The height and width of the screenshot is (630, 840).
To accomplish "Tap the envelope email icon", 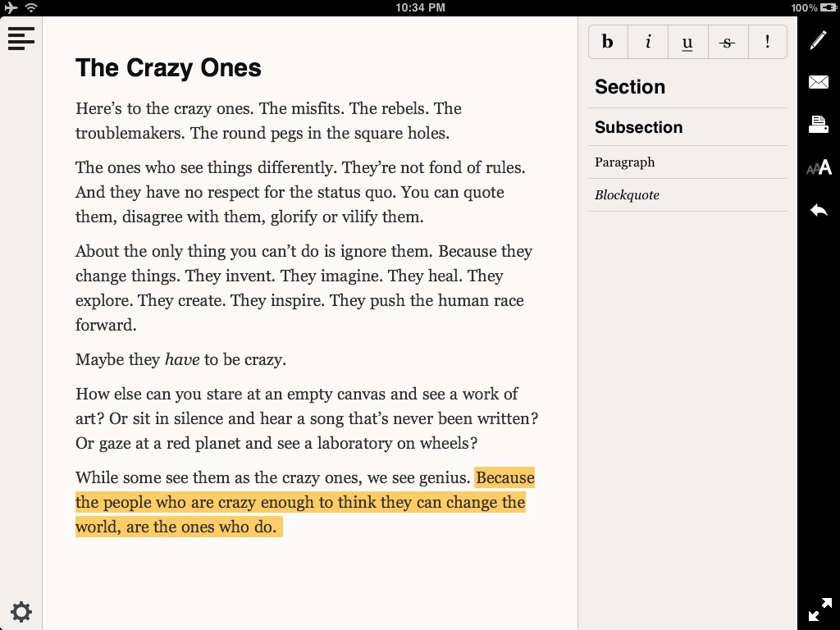I will click(818, 82).
